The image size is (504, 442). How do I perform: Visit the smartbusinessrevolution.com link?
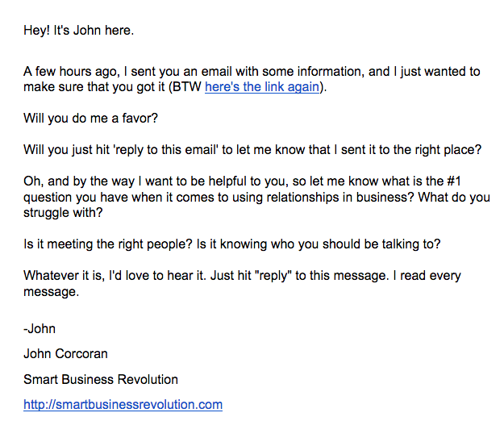(123, 404)
